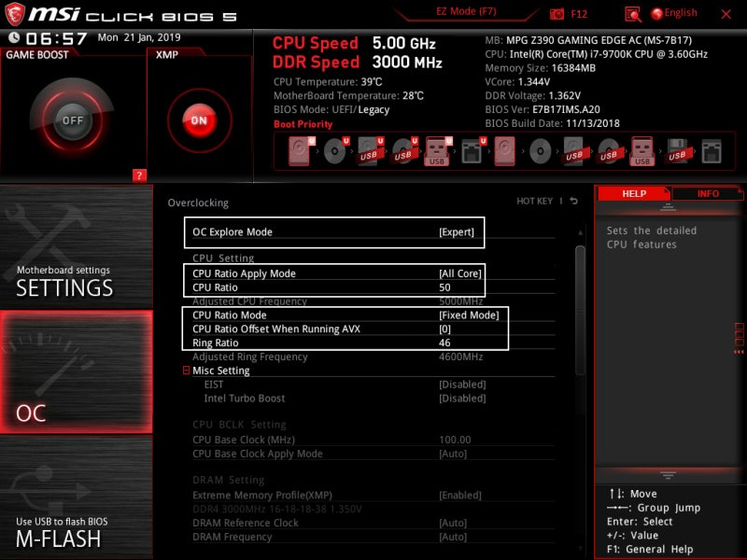The height and width of the screenshot is (560, 747).
Task: Select the UEFI network boot device icon
Action: (472, 151)
